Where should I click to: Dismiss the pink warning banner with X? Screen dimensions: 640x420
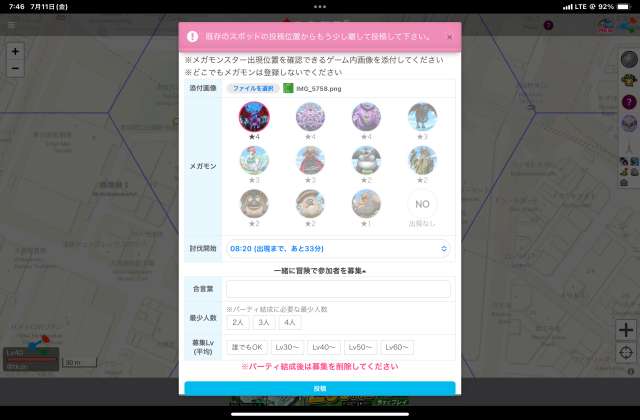(x=449, y=37)
